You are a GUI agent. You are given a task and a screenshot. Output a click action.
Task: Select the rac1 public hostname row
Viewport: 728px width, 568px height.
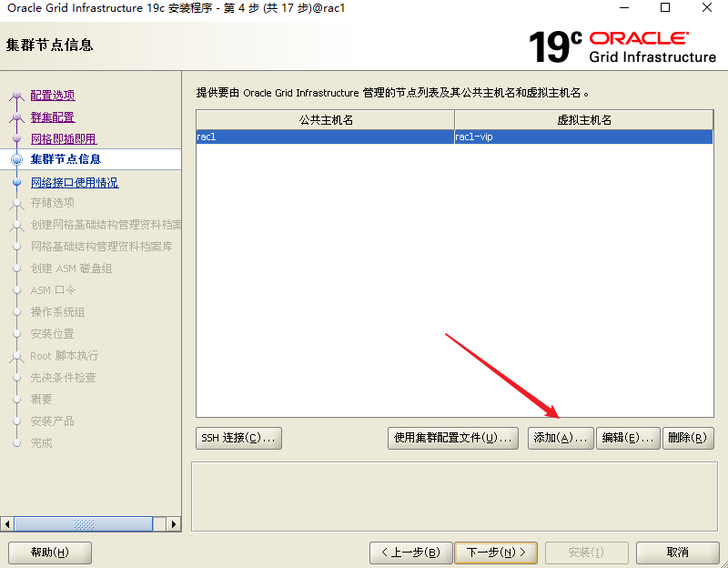click(x=325, y=137)
